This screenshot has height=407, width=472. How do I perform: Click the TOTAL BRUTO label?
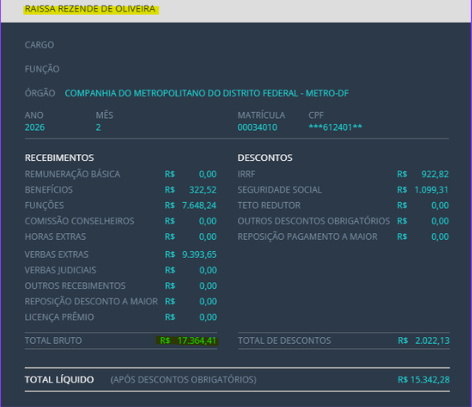pyautogui.click(x=53, y=341)
